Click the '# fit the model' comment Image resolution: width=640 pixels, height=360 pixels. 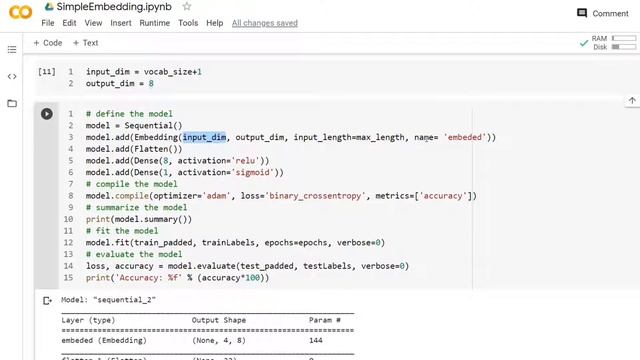[x=122, y=231]
